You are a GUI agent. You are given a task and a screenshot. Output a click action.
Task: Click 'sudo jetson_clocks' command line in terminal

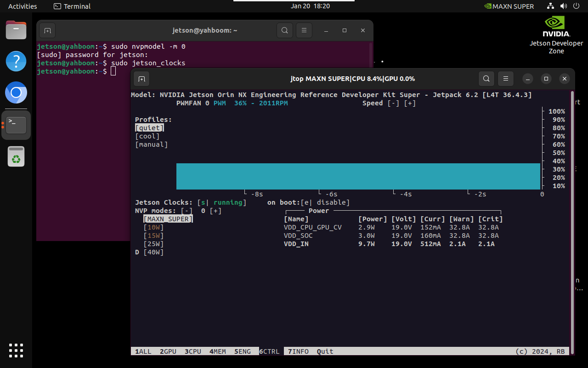click(x=148, y=63)
